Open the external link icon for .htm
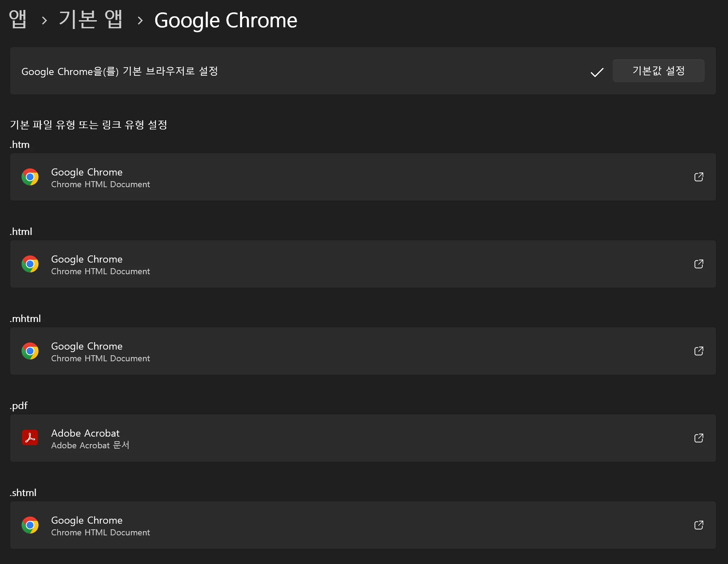The image size is (728, 564). [x=699, y=177]
